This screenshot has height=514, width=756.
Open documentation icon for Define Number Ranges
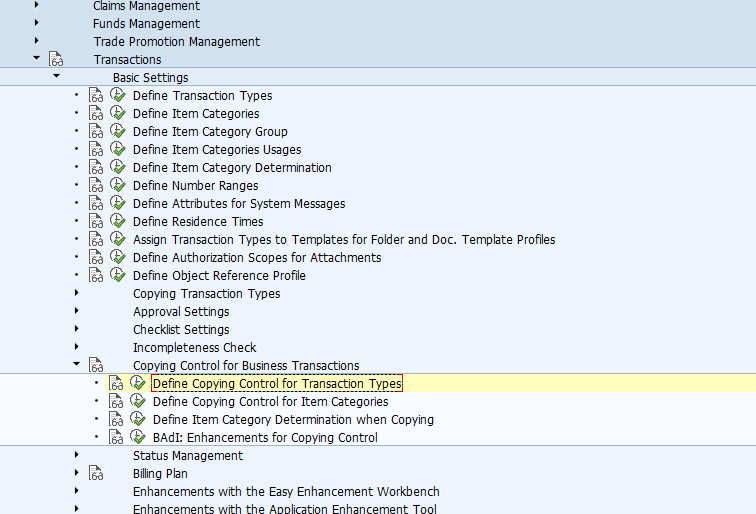point(96,185)
